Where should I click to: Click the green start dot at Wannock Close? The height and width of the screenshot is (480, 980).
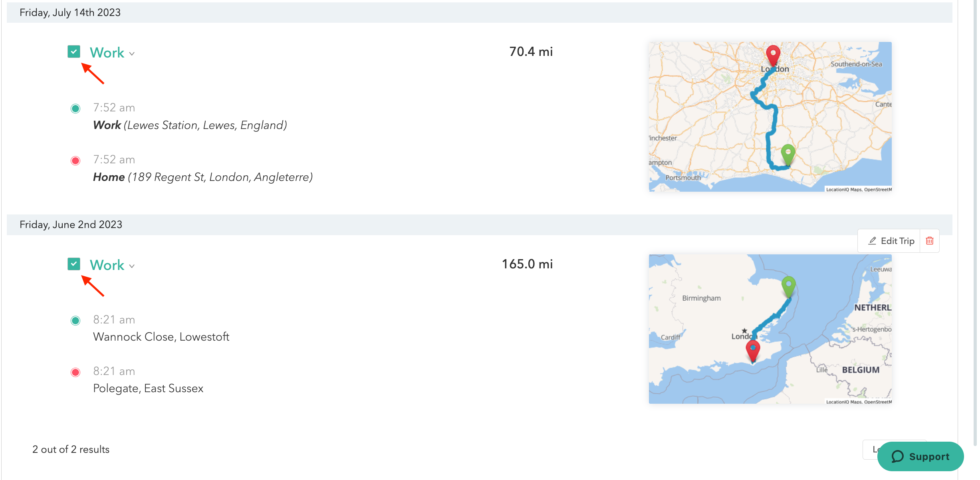[x=75, y=320]
